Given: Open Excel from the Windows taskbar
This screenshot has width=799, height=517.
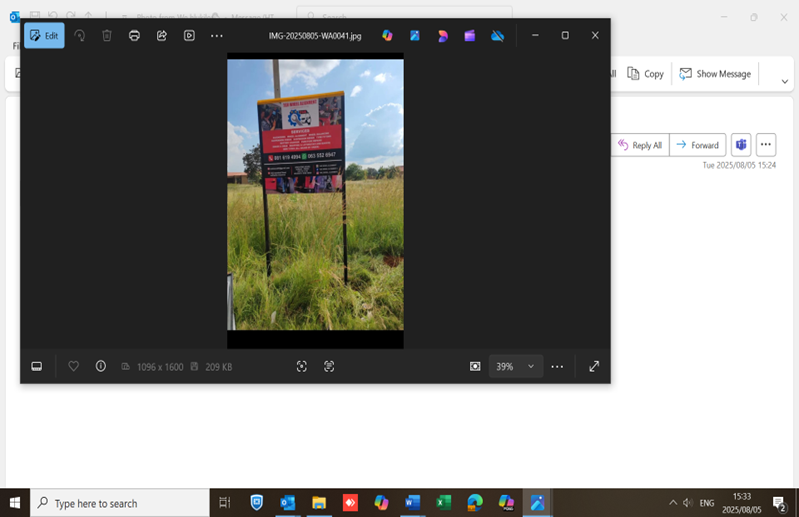Looking at the screenshot, I should point(443,503).
